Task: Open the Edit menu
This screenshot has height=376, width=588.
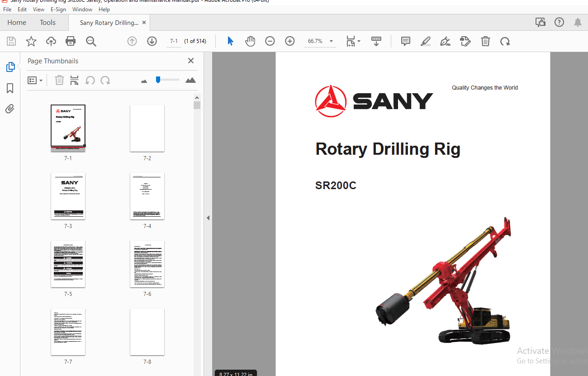Action: [x=22, y=9]
